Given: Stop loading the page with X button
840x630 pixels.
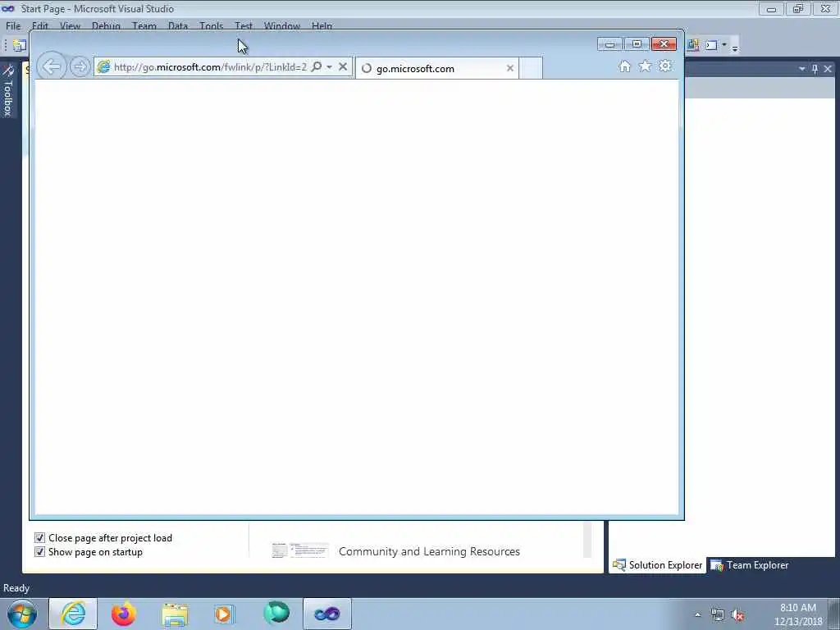Looking at the screenshot, I should tap(343, 66).
